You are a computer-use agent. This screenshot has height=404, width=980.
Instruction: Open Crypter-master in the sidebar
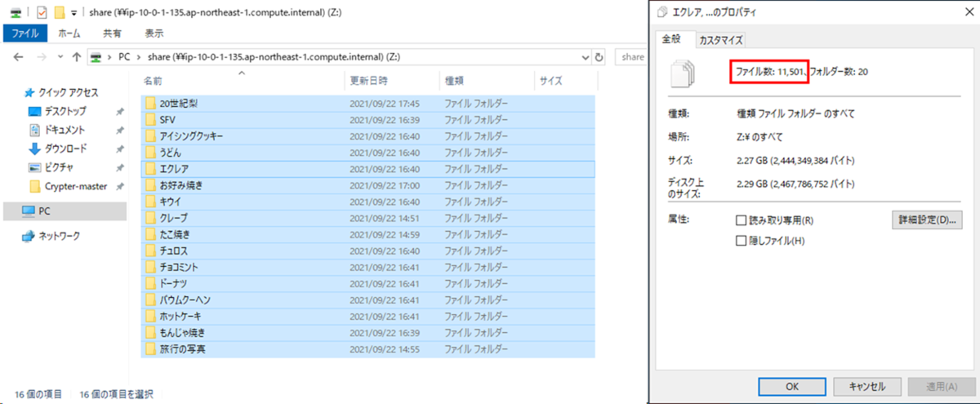[75, 186]
